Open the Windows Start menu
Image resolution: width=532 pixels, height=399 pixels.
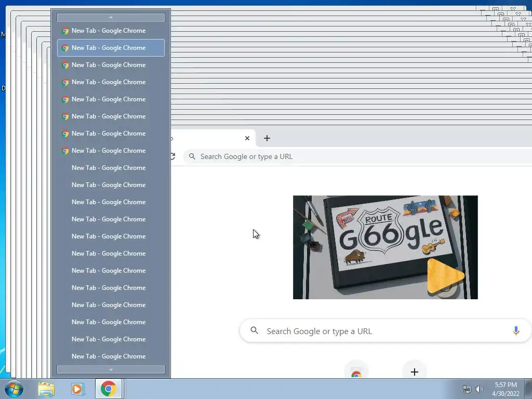point(14,389)
